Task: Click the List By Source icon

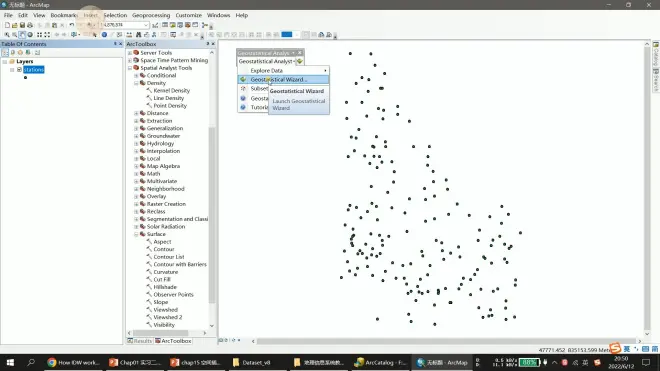Action: coord(13,53)
